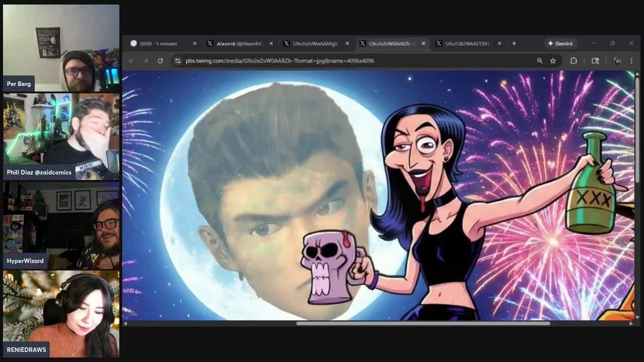Open the three-dot browser menu
644x362 pixels.
point(631,61)
